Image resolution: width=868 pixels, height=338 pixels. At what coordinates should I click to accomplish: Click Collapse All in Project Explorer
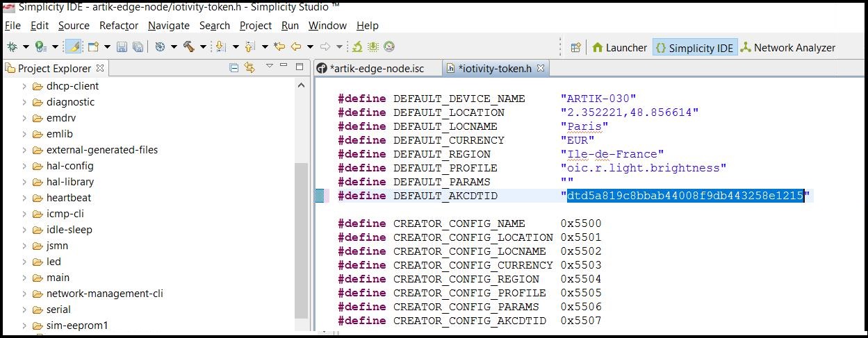234,68
